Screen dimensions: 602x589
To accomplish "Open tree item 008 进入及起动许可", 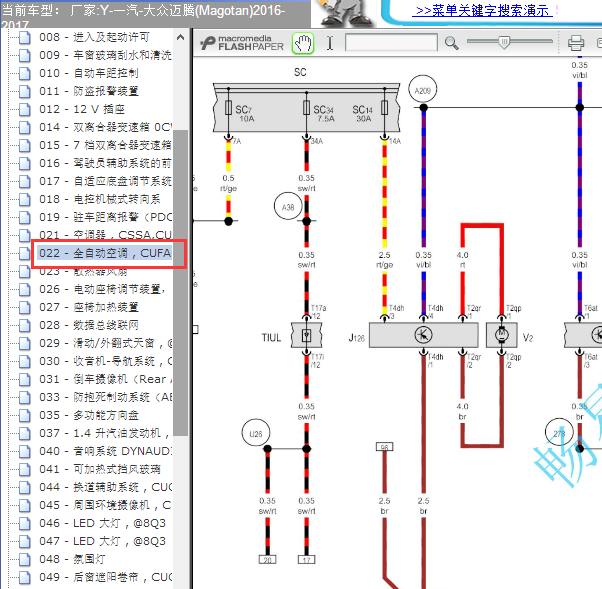I will coord(94,37).
